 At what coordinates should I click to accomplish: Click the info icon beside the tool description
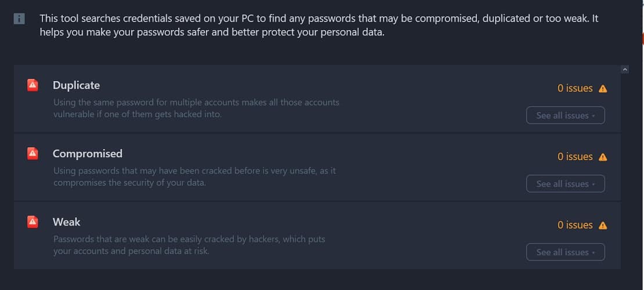19,19
